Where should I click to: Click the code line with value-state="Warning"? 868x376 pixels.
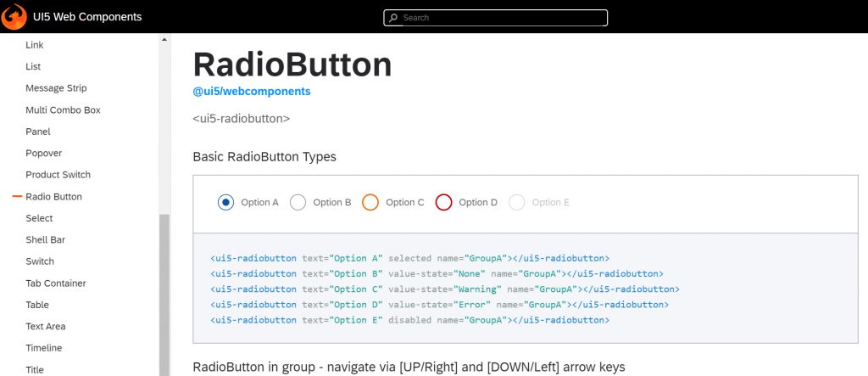(445, 289)
